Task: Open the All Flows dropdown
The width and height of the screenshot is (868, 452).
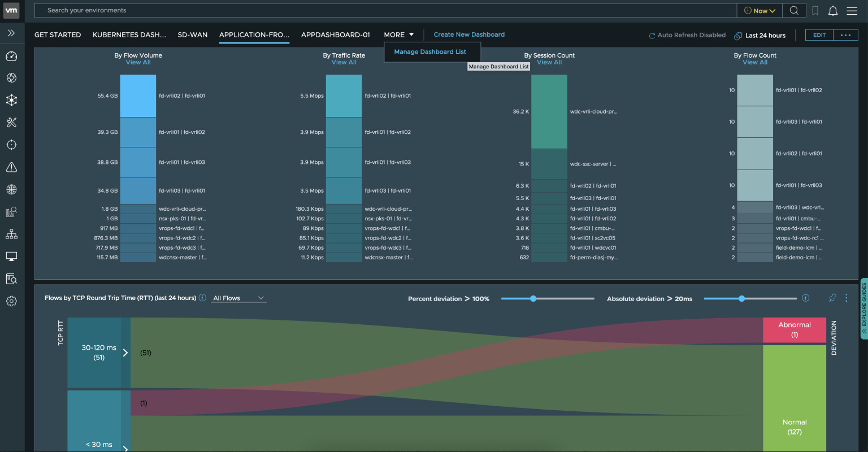Action: pos(238,298)
